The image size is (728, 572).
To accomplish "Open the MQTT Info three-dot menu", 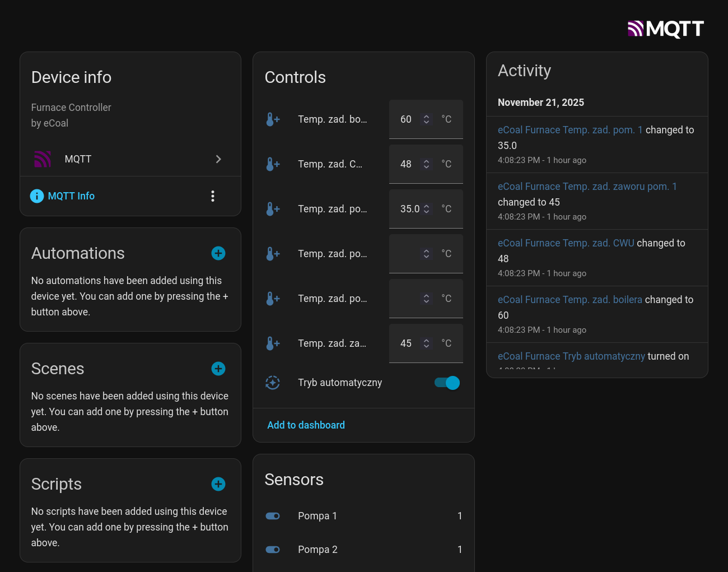I will (213, 196).
